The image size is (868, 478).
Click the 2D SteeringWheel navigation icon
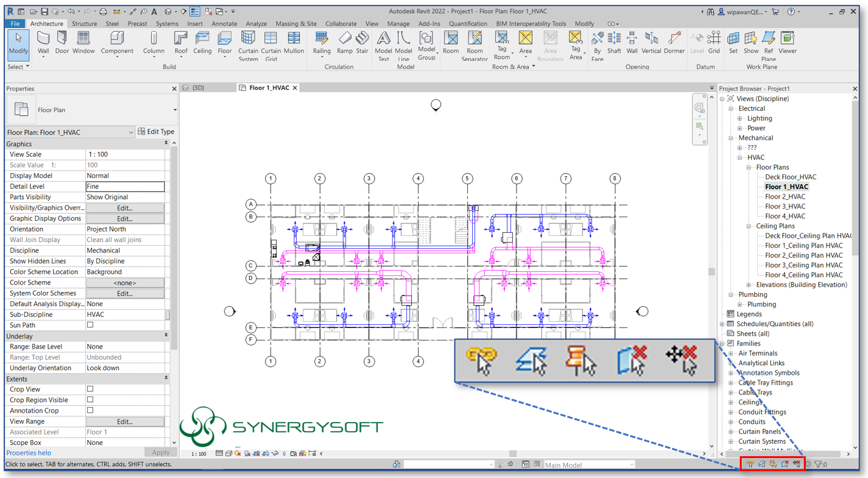pos(699,107)
